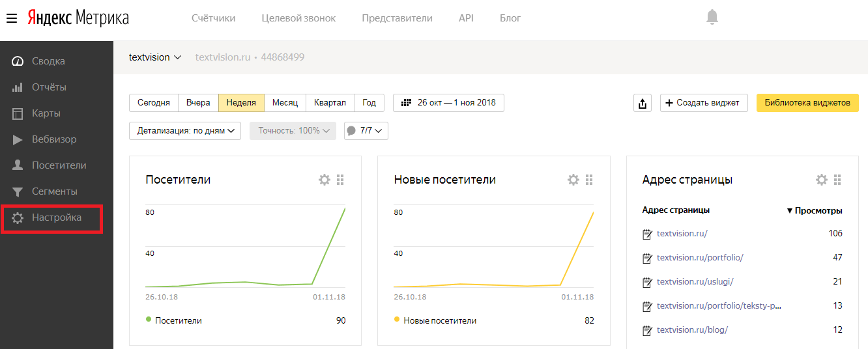868x349 pixels.
Task: Open date range picker 26 окт — 1 ноя 2018
Action: (448, 103)
